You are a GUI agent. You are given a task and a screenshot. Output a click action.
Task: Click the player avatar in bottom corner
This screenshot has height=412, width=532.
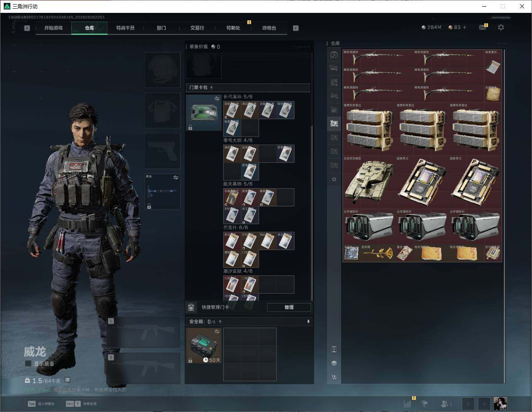click(x=500, y=403)
